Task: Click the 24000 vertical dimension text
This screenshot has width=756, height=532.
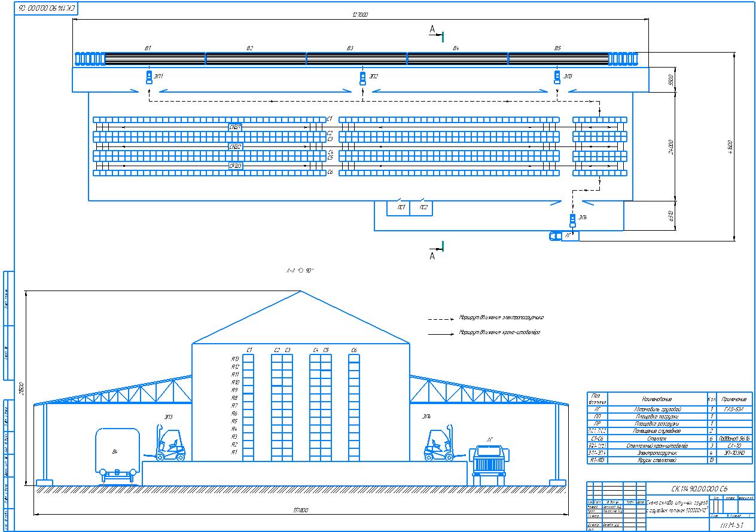Action: 671,146
